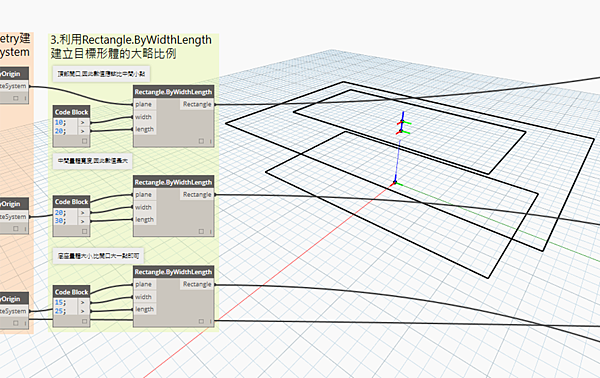This screenshot has width=600, height=378.
Task: Click lacing icon on the topmost ByOrigin node
Action: coord(25,98)
